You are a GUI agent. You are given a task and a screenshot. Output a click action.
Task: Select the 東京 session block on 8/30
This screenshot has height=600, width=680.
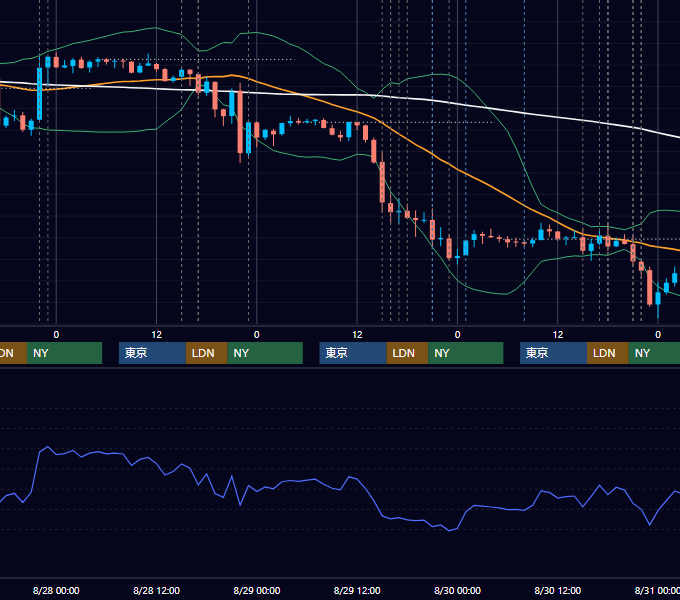pos(553,353)
